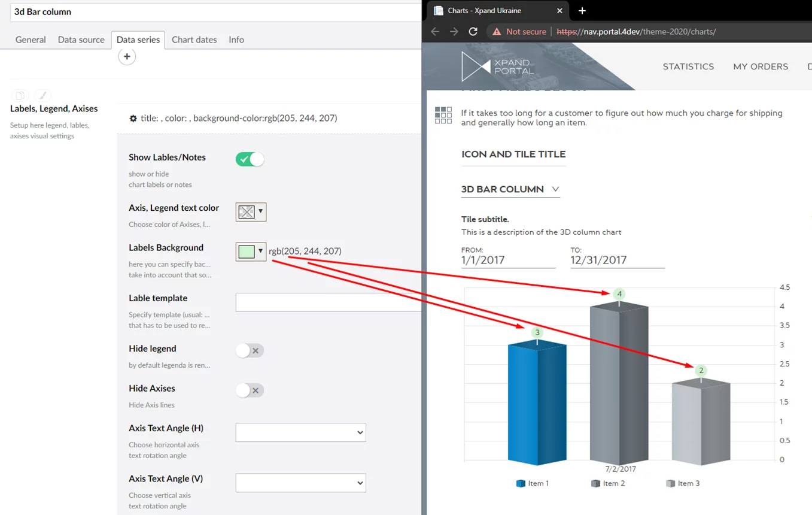This screenshot has height=515, width=812.
Task: Open the Labels Background color swatch
Action: 251,252
